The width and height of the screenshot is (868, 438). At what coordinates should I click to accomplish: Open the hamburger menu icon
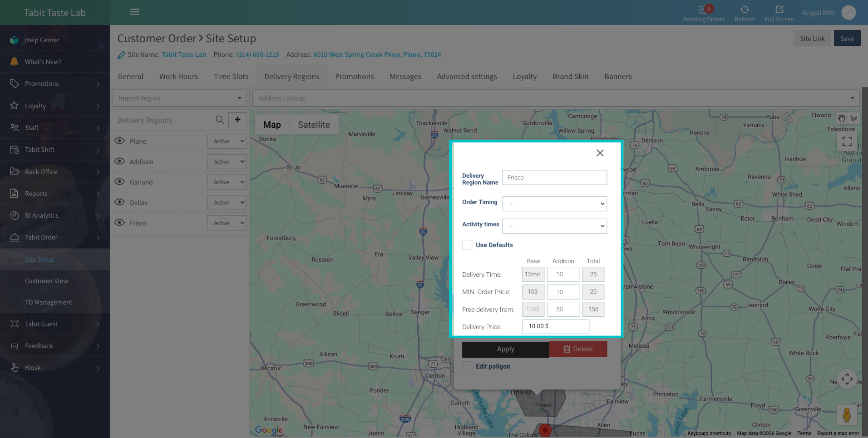[x=135, y=12]
